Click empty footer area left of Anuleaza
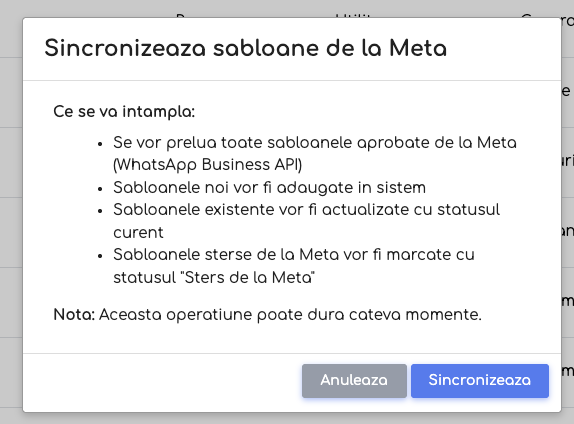 tap(161, 381)
